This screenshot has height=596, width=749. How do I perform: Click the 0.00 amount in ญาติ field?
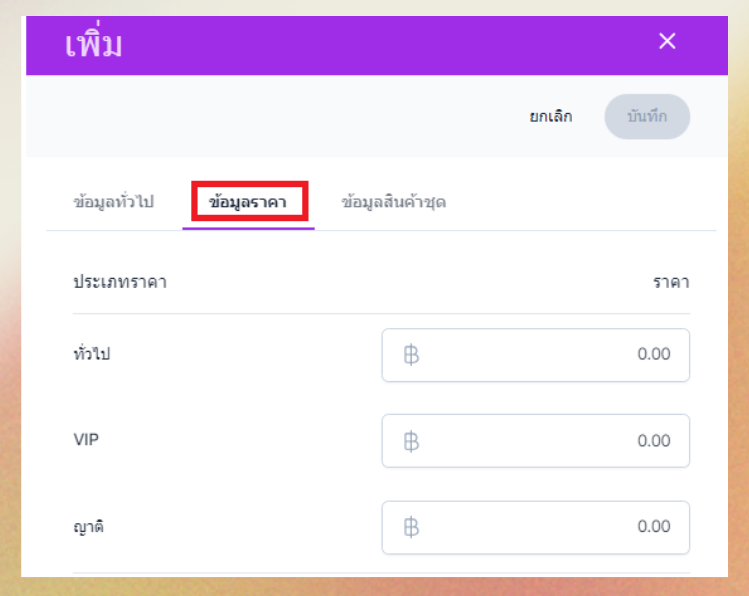(654, 527)
